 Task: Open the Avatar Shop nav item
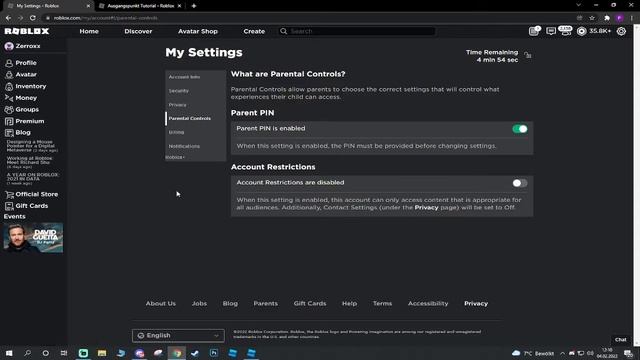(x=198, y=31)
